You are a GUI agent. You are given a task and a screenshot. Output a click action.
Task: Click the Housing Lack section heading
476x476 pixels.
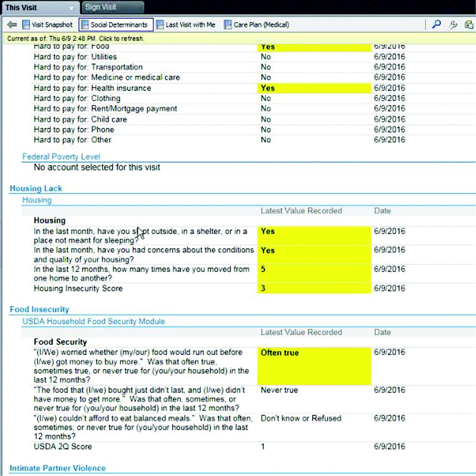[x=36, y=188]
